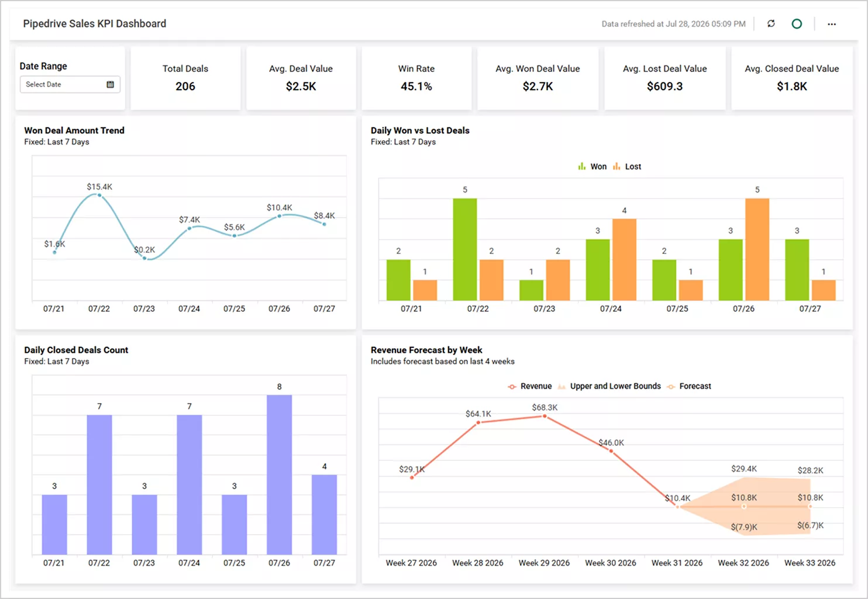Toggle the Upper and Lower Bounds legend
Image resolution: width=868 pixels, height=599 pixels.
609,386
